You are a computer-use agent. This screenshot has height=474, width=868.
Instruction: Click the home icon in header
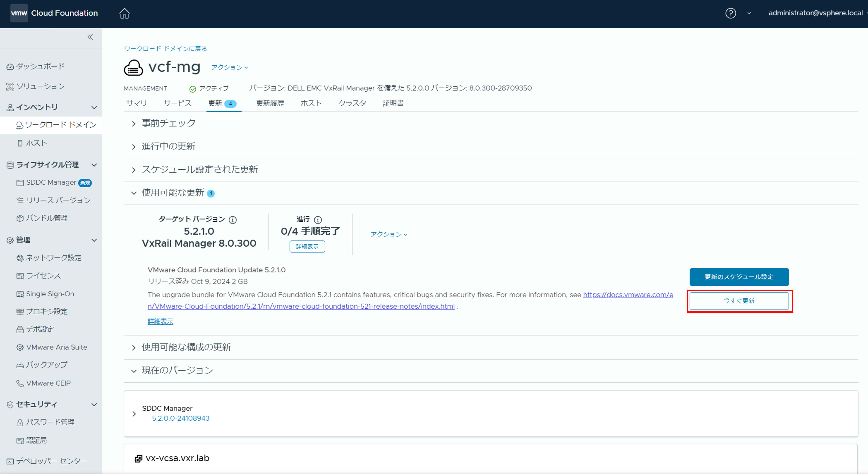point(124,13)
